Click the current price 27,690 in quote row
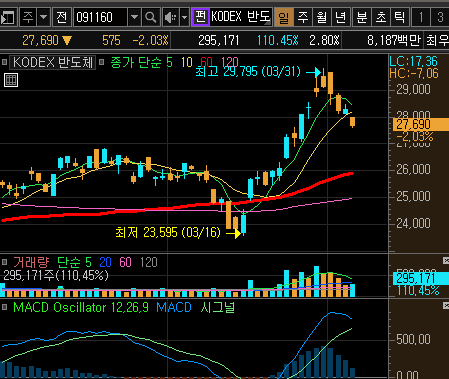This screenshot has width=449, height=379. (40, 41)
